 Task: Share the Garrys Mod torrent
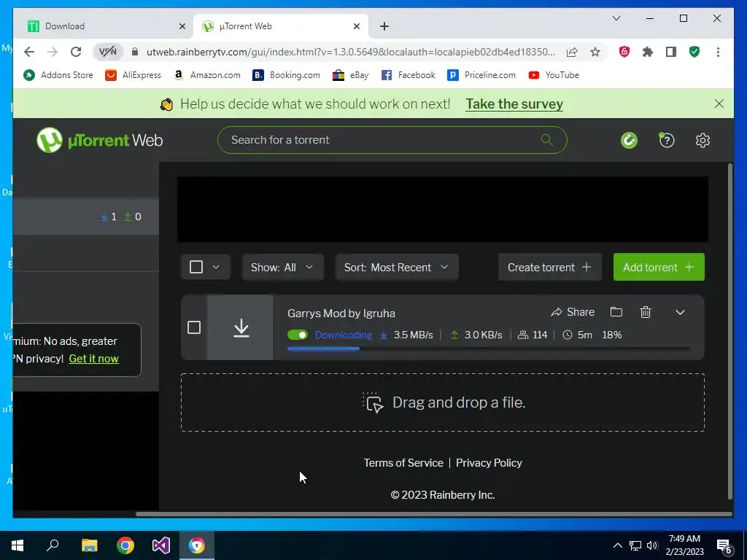pos(573,312)
